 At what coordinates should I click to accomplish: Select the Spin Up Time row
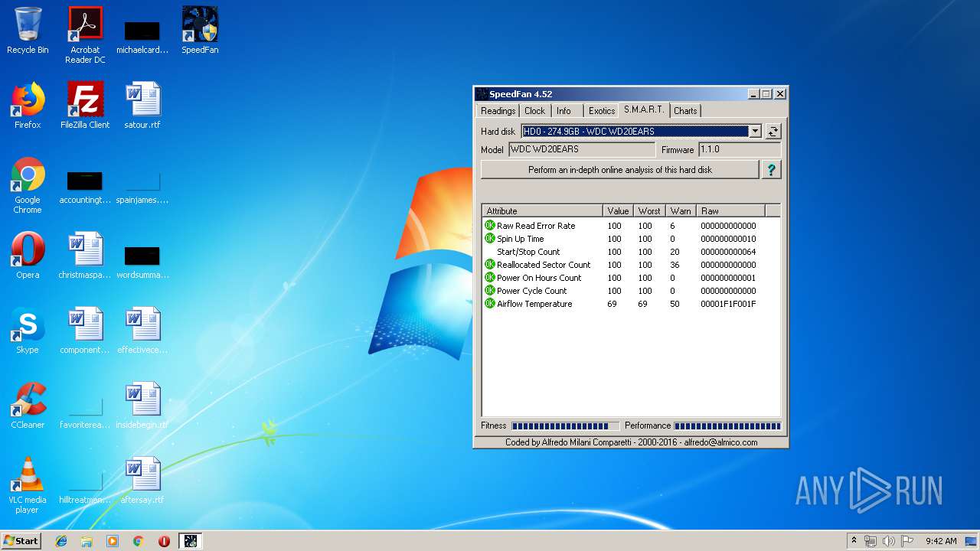click(x=631, y=239)
